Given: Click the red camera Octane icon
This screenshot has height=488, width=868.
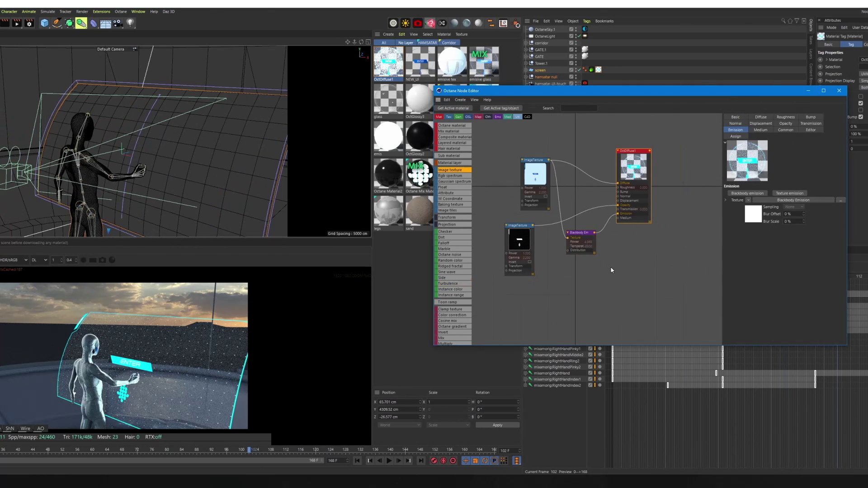Looking at the screenshot, I should click(418, 23).
